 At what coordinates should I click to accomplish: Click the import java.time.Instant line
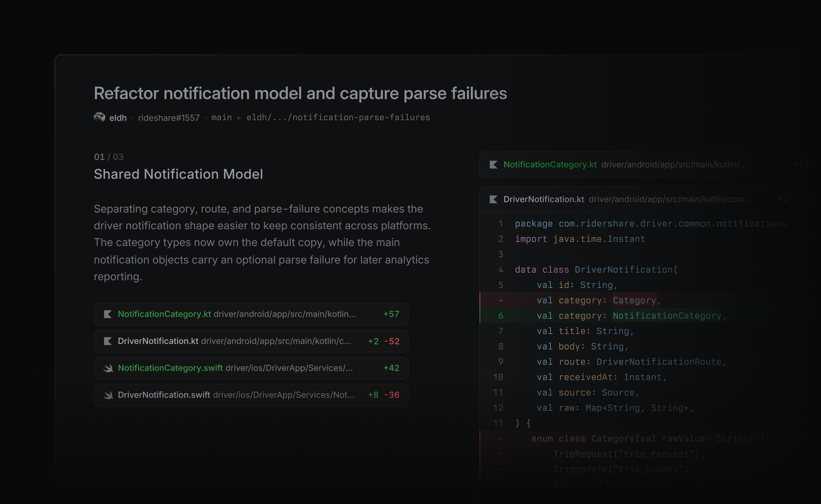pos(580,239)
